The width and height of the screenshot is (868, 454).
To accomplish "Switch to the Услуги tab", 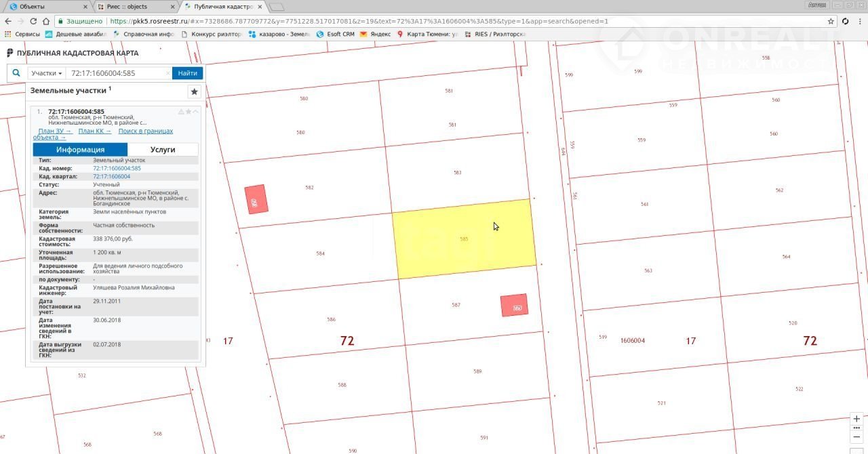I will (x=163, y=150).
